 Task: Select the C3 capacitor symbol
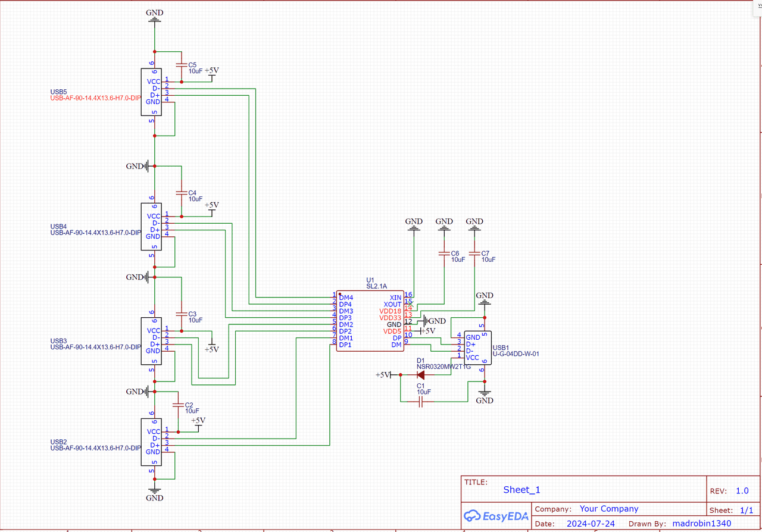tap(180, 313)
